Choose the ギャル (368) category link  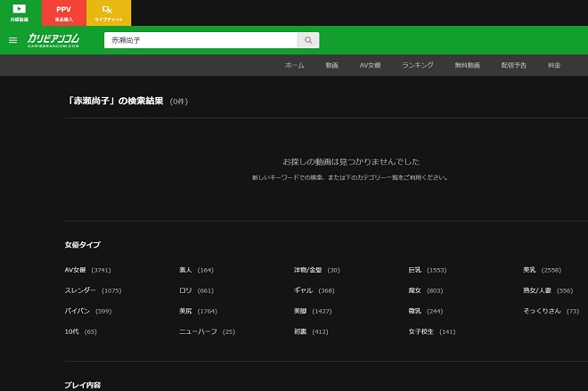[x=314, y=290]
